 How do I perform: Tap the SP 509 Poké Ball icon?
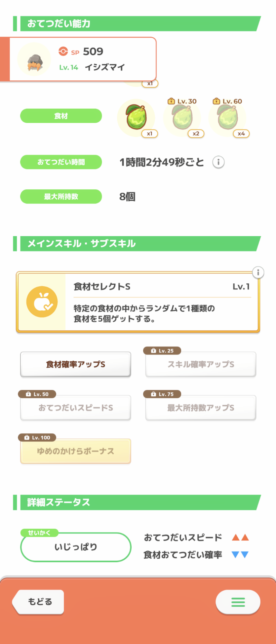[x=63, y=52]
